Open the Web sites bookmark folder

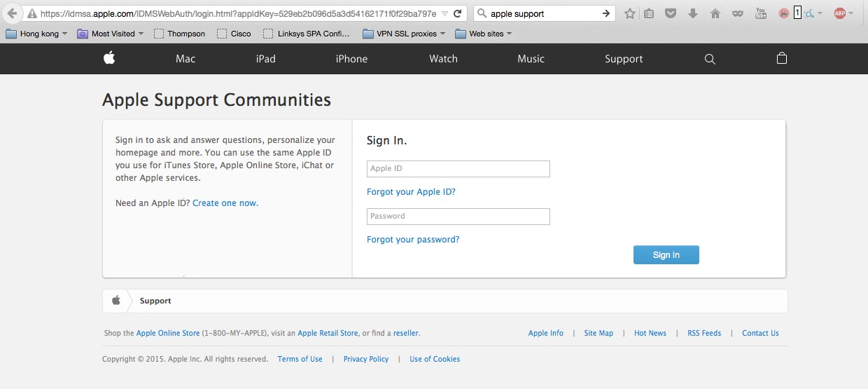click(x=484, y=34)
